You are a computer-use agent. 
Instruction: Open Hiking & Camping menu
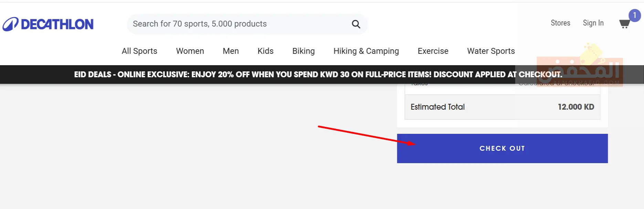(x=366, y=51)
